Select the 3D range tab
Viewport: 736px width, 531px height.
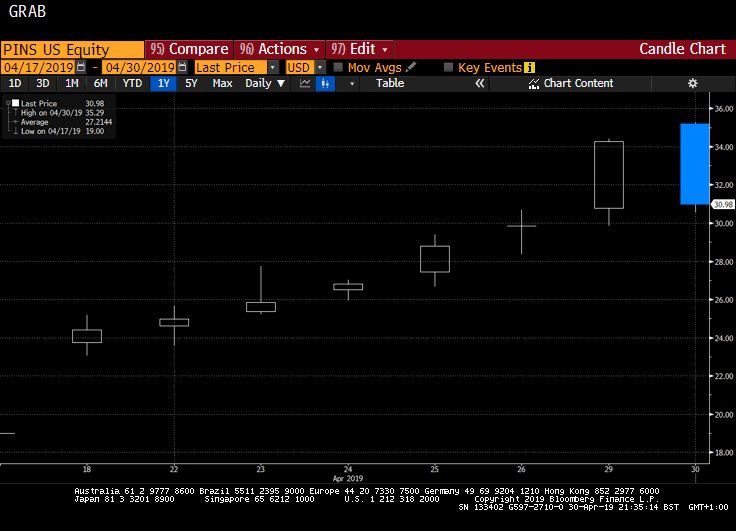43,84
